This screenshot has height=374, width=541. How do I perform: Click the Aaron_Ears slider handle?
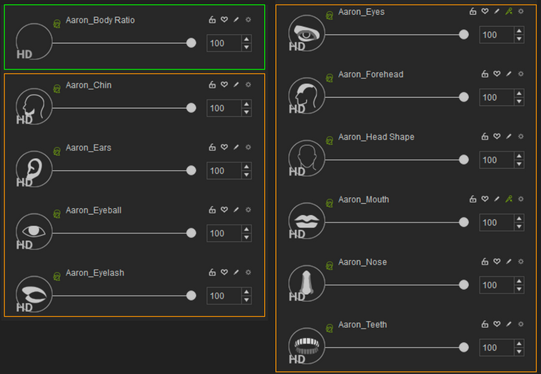pos(191,170)
